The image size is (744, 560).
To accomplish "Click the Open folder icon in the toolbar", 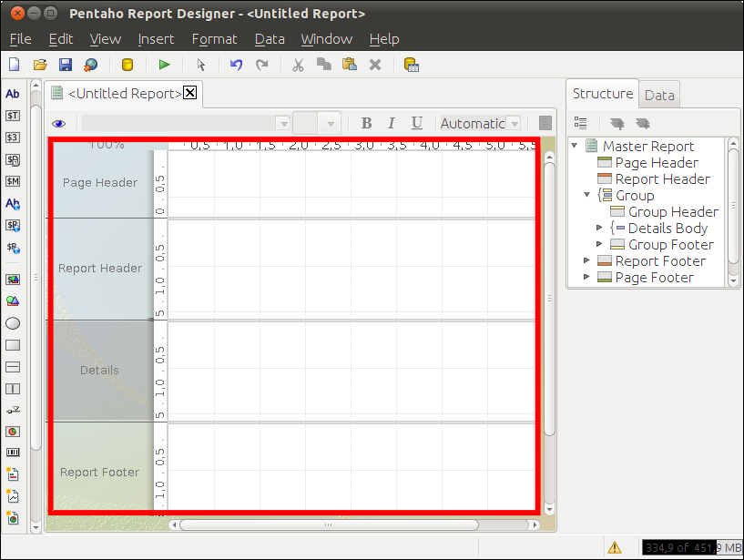I will (x=40, y=65).
